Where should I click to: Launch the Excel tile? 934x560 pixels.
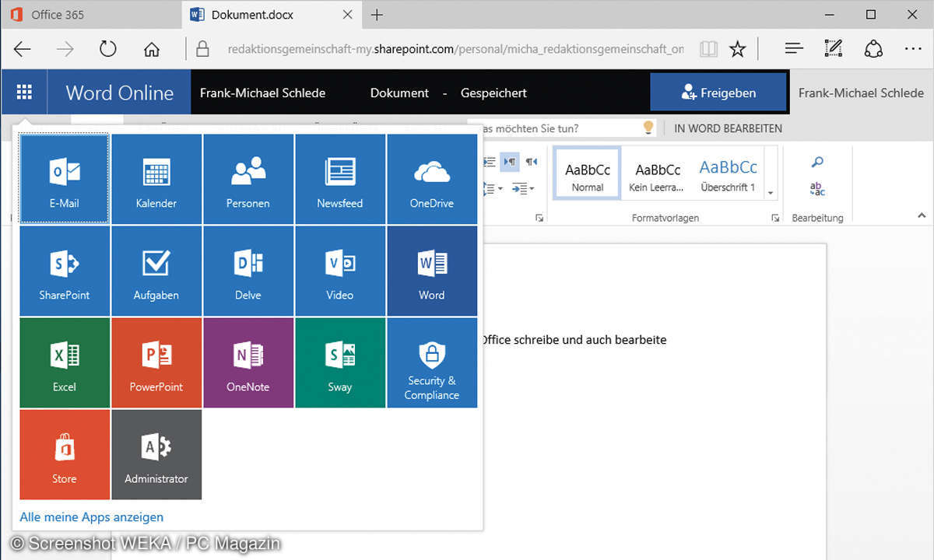pyautogui.click(x=65, y=362)
